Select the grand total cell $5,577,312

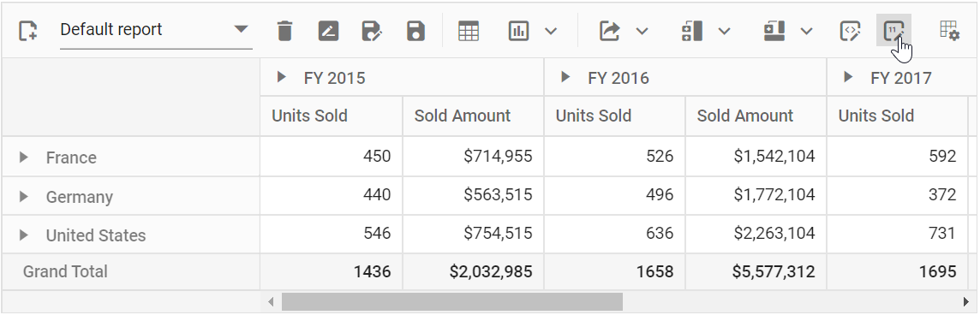pos(756,272)
